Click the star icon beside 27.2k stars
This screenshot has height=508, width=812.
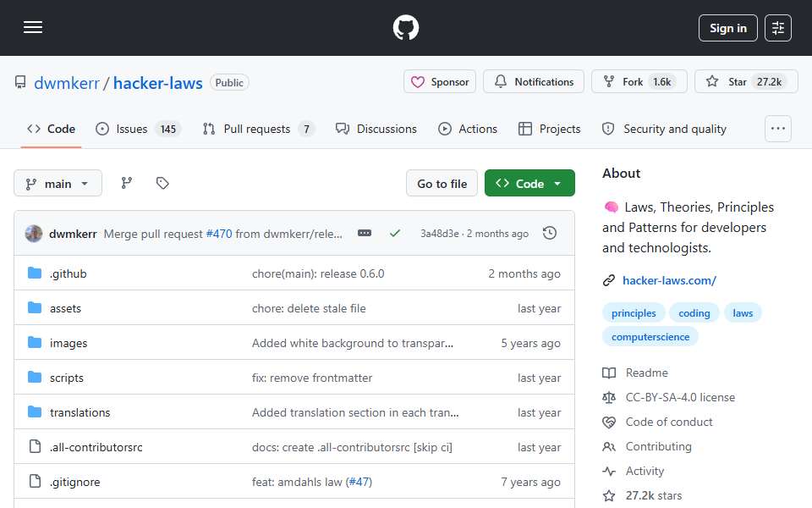click(609, 495)
